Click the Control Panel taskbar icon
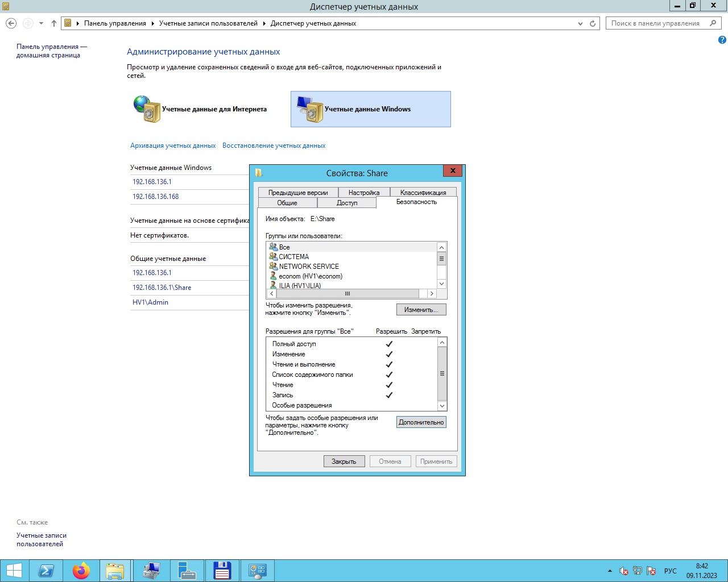The image size is (728, 582). click(257, 571)
